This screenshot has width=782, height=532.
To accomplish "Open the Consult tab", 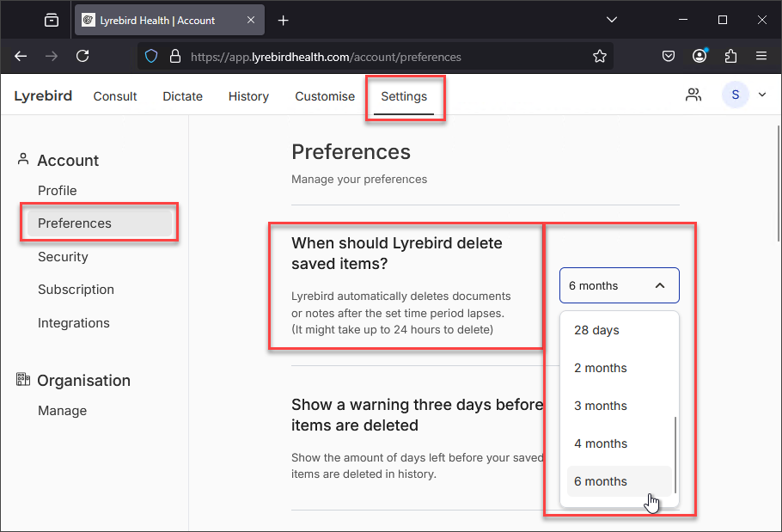I will 114,96.
